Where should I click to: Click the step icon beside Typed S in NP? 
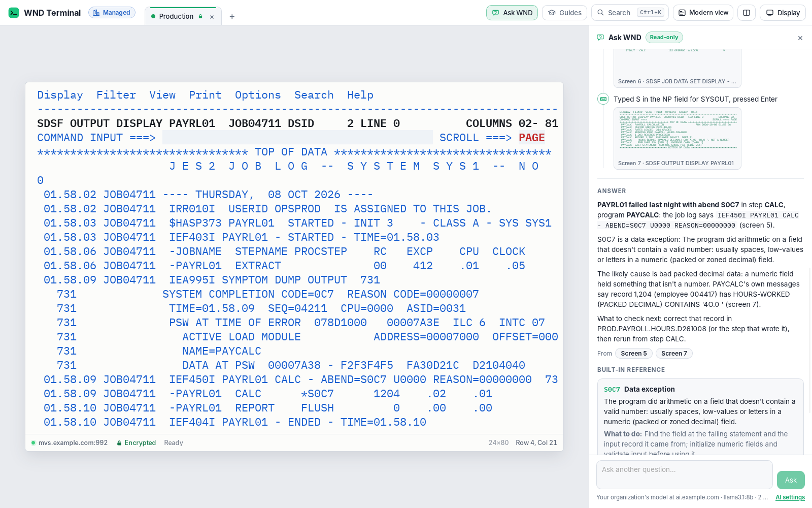(603, 99)
